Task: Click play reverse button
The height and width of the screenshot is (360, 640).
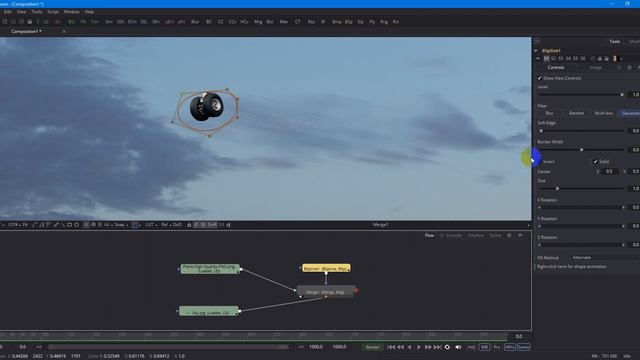Action: click(410, 347)
